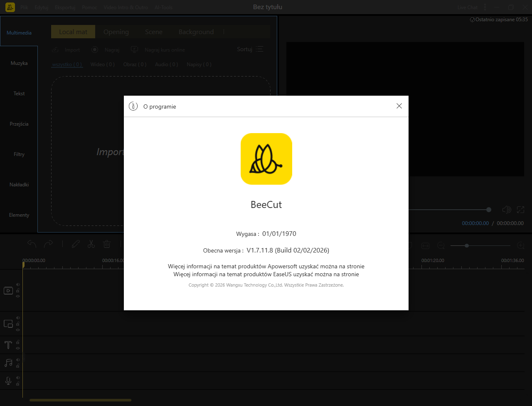Click the preview playback progress slider handle
Screen dimensions: 532x406
pos(489,210)
